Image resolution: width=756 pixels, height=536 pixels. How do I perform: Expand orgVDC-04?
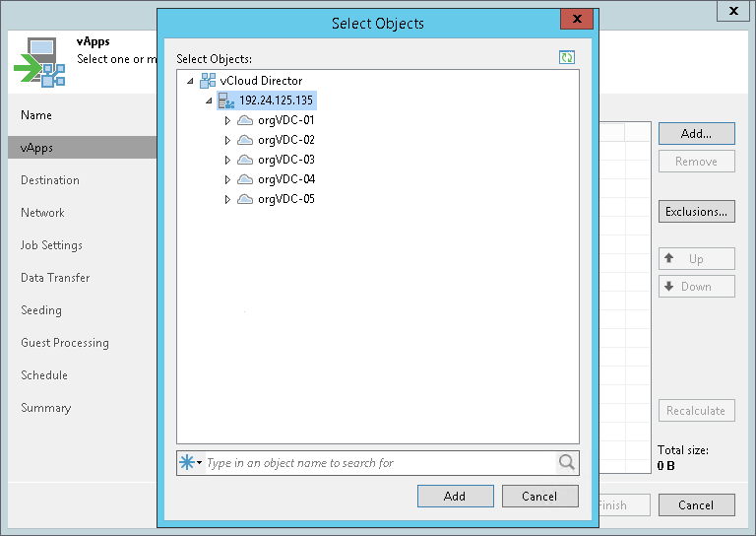pos(227,180)
